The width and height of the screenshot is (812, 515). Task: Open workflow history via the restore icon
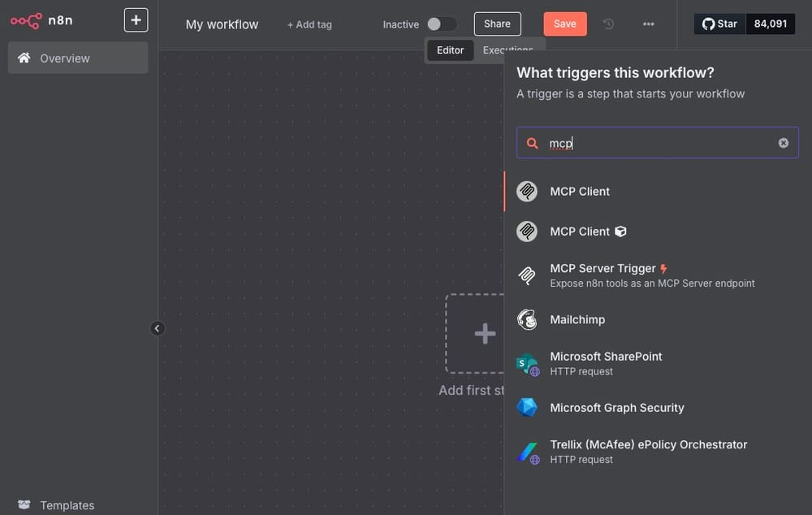coord(608,24)
